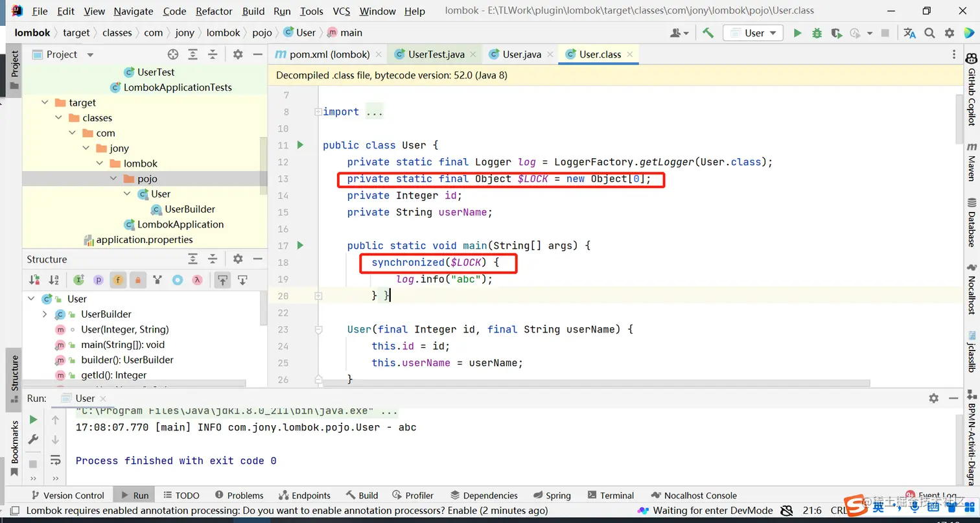
Task: Collapse the pojo folder in Project tree
Action: pyautogui.click(x=113, y=179)
